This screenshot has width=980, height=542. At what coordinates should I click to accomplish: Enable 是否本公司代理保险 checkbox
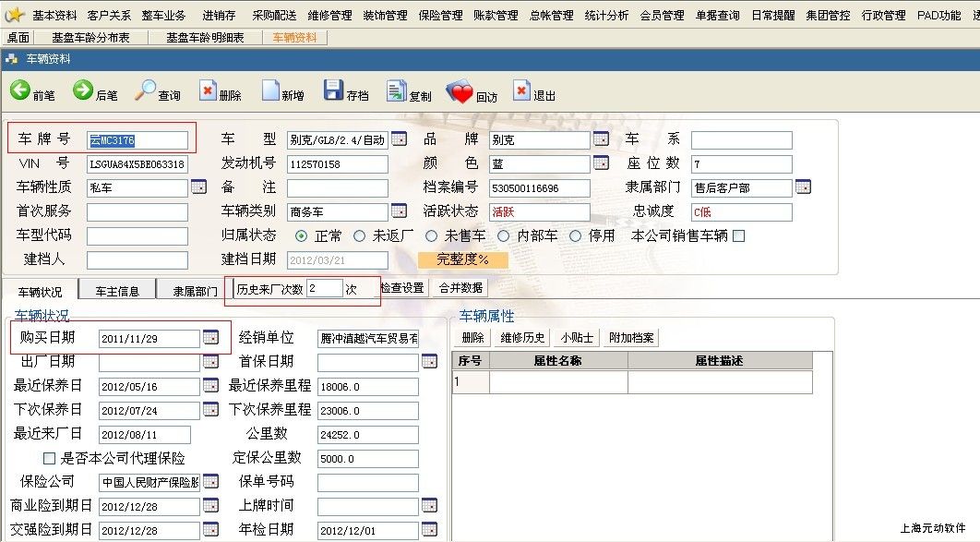pyautogui.click(x=49, y=458)
